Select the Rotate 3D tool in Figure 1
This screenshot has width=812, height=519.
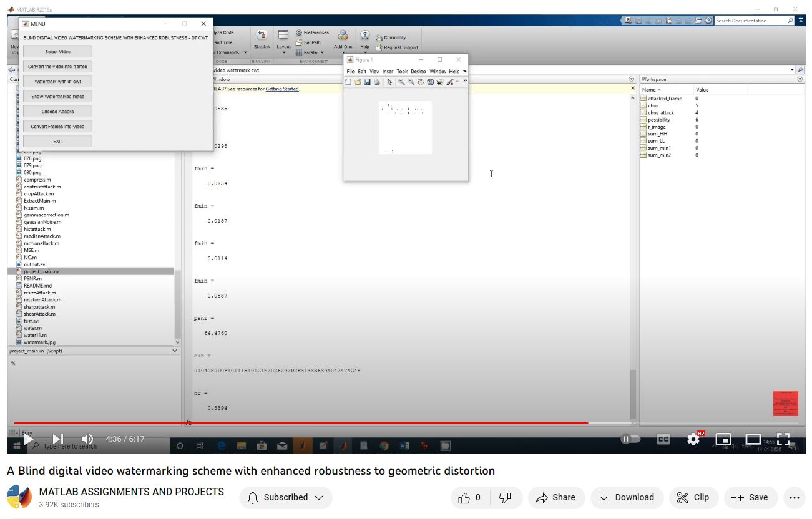(430, 82)
